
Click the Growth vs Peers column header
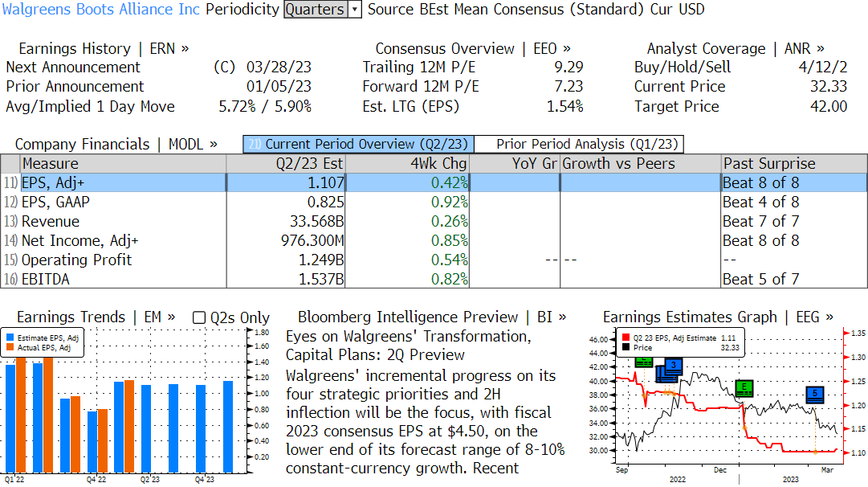641,163
